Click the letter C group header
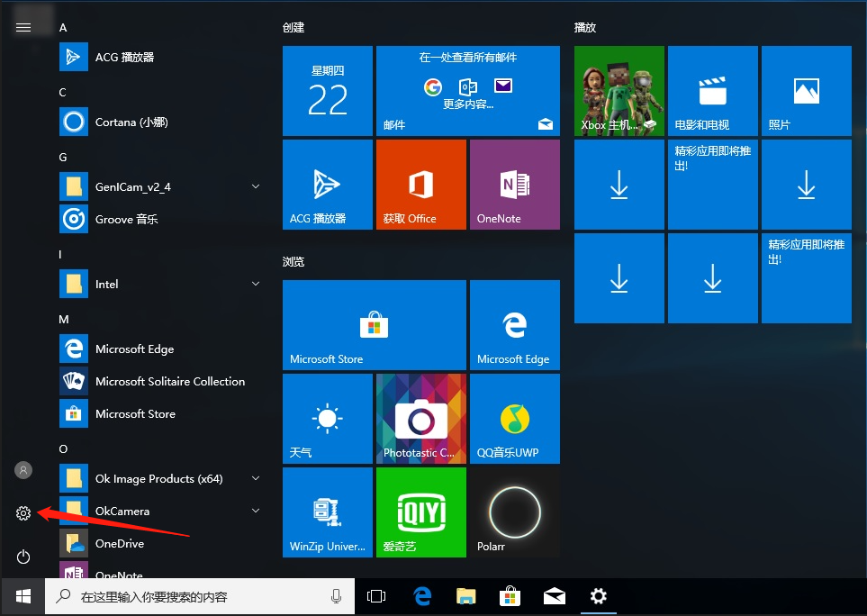This screenshot has width=867, height=616. [x=62, y=93]
